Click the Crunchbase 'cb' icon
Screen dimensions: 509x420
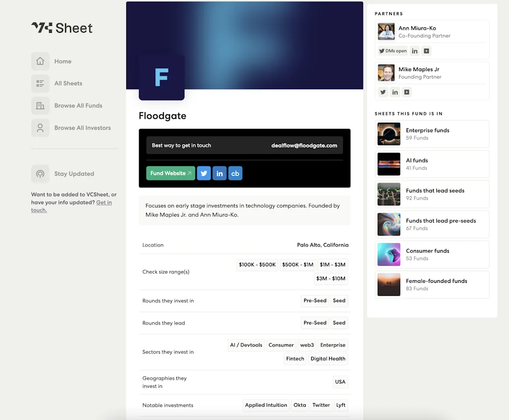point(235,173)
